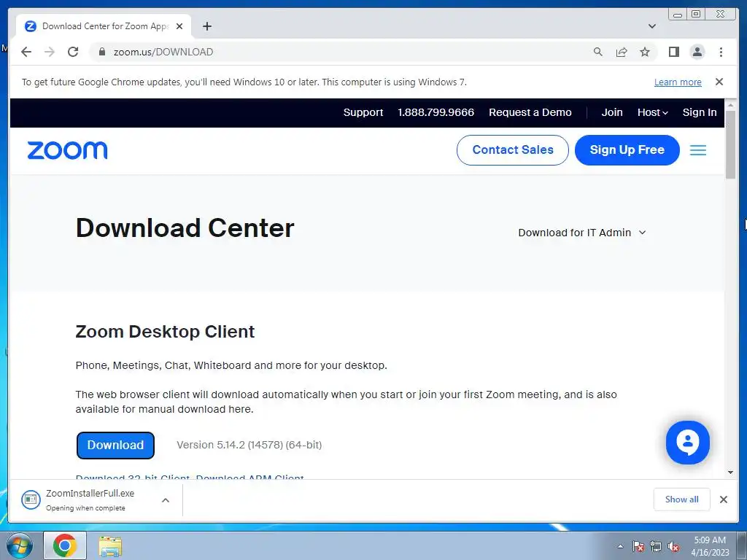Click Show all downloads
The width and height of the screenshot is (747, 560).
(682, 499)
